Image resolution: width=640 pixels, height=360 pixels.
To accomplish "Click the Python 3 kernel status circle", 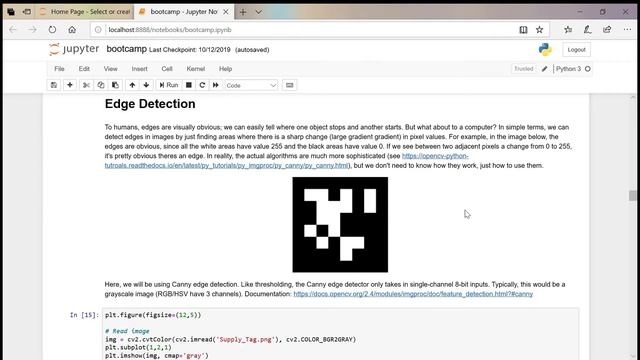I will (x=588, y=69).
